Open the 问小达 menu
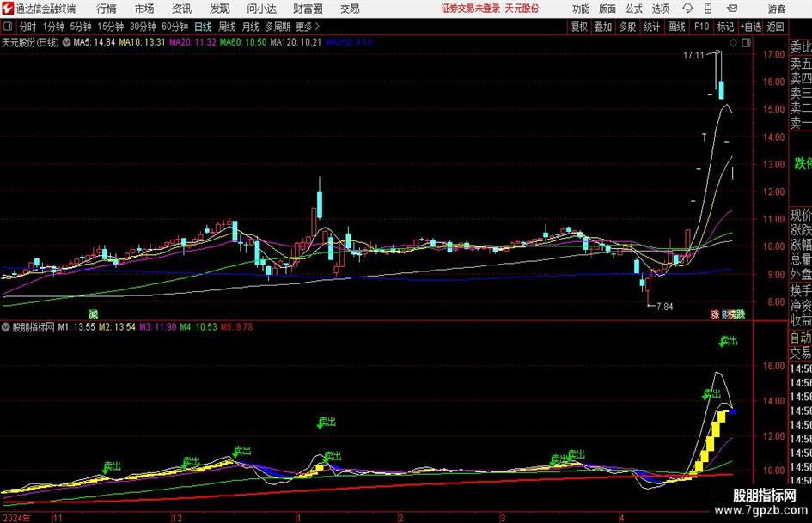 click(261, 9)
